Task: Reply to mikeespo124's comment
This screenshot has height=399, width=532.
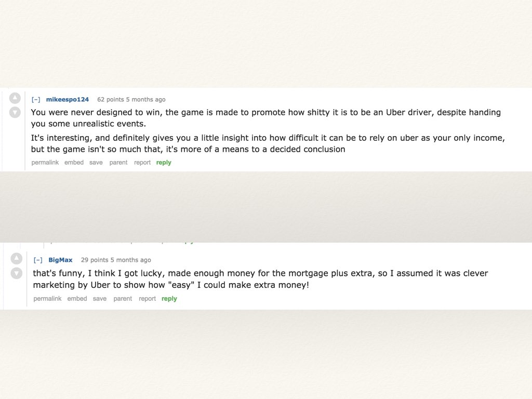Action: 164,163
